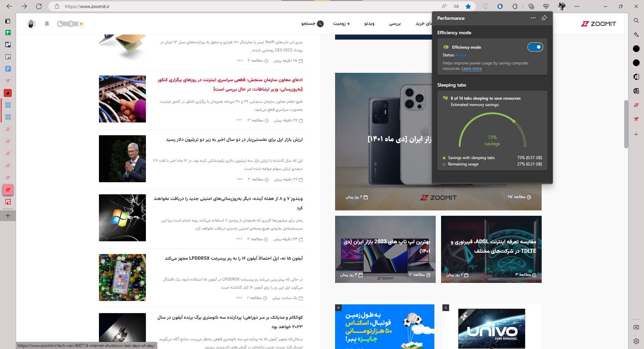This screenshot has height=349, width=644.
Task: Open the Tim Cook article thumbnail
Action: point(122,159)
